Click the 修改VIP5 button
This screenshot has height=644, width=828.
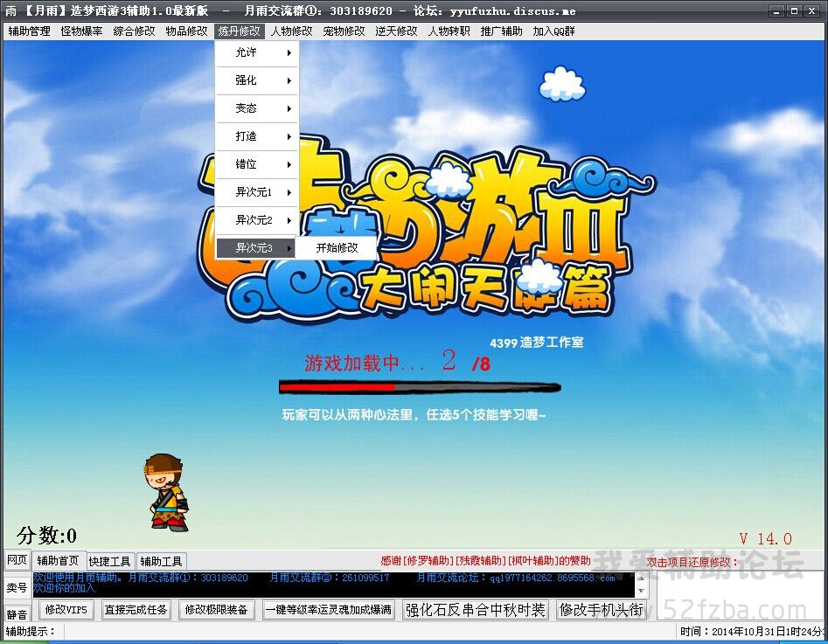[66, 610]
